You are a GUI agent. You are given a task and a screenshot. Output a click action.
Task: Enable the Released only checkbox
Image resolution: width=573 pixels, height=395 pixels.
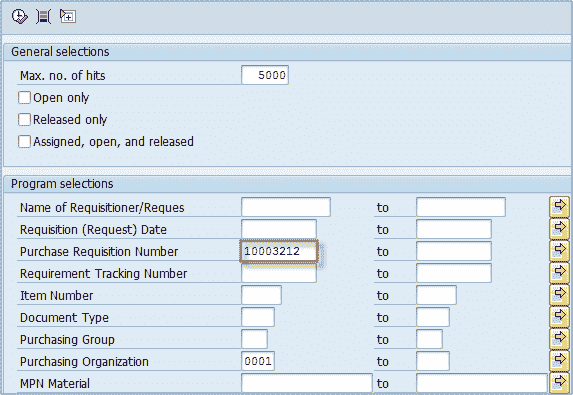click(24, 119)
